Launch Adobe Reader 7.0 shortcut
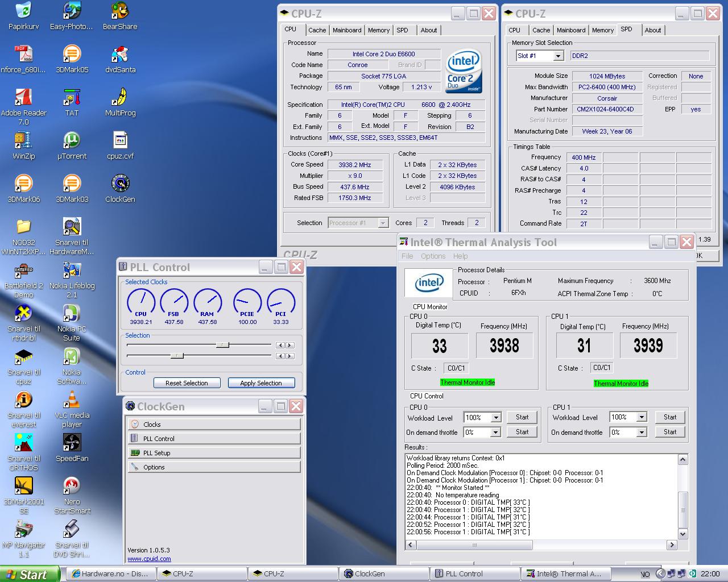The height and width of the screenshot is (582, 728). tap(23, 107)
